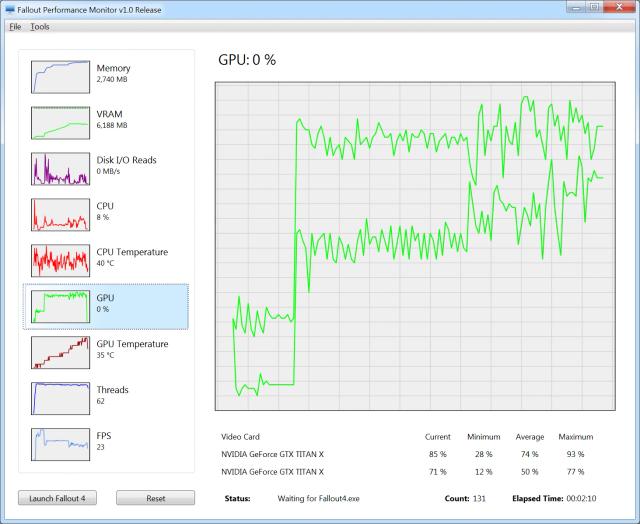Open the File menu
Screen dimensions: 640x524
pyautogui.click(x=15, y=27)
